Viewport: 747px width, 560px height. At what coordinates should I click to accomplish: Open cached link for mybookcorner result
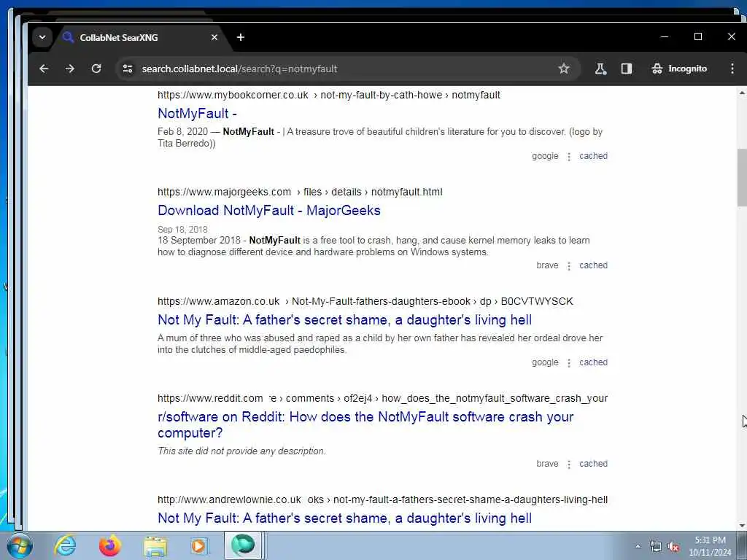(x=593, y=156)
